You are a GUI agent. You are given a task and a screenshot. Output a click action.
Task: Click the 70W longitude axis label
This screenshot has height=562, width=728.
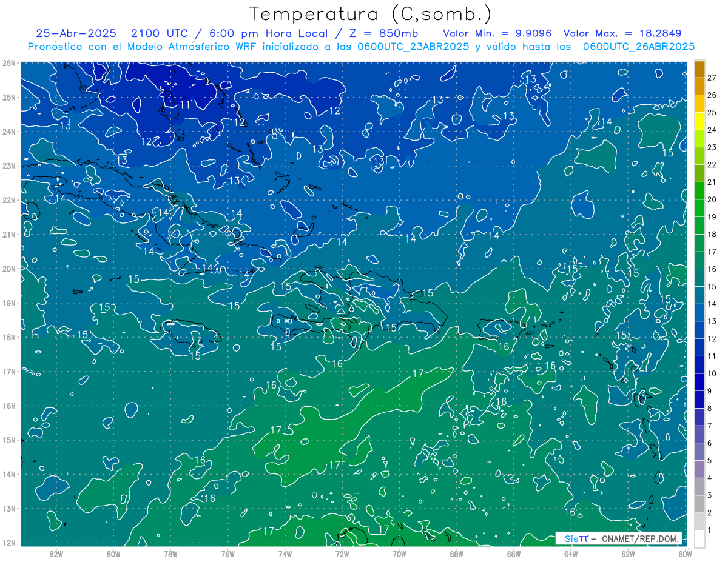[399, 554]
